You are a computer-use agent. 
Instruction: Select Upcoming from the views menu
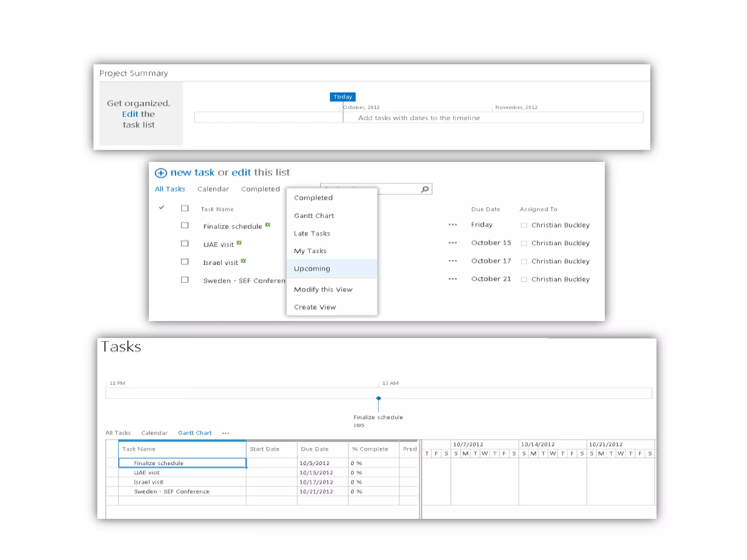point(312,269)
